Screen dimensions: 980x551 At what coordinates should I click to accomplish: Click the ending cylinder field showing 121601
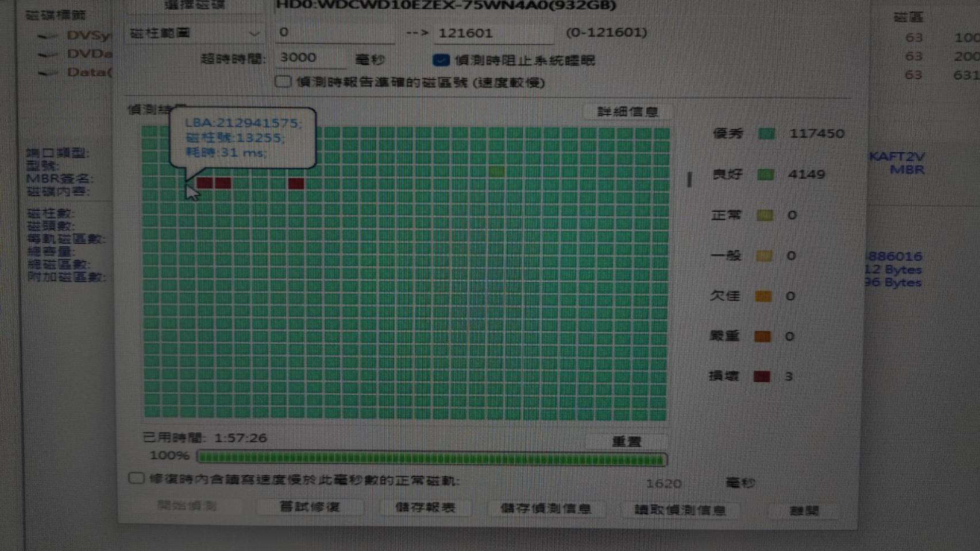pyautogui.click(x=493, y=33)
